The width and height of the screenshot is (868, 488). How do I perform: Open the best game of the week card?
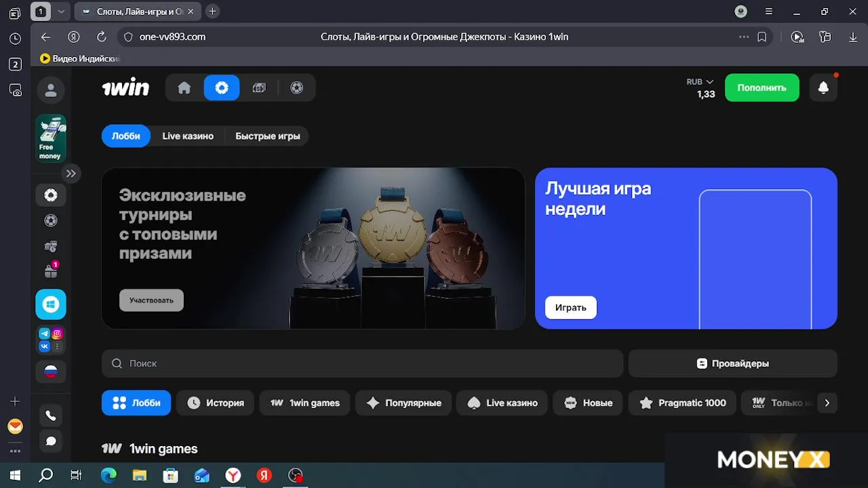click(686, 248)
